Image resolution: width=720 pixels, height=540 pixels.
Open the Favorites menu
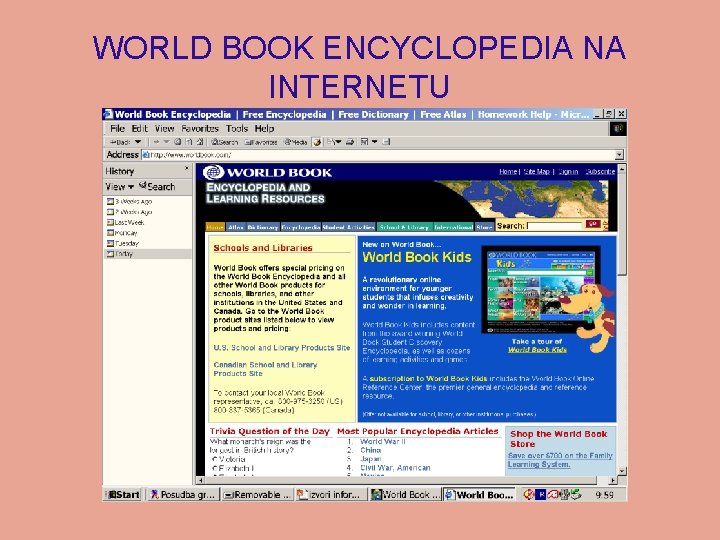click(x=200, y=129)
